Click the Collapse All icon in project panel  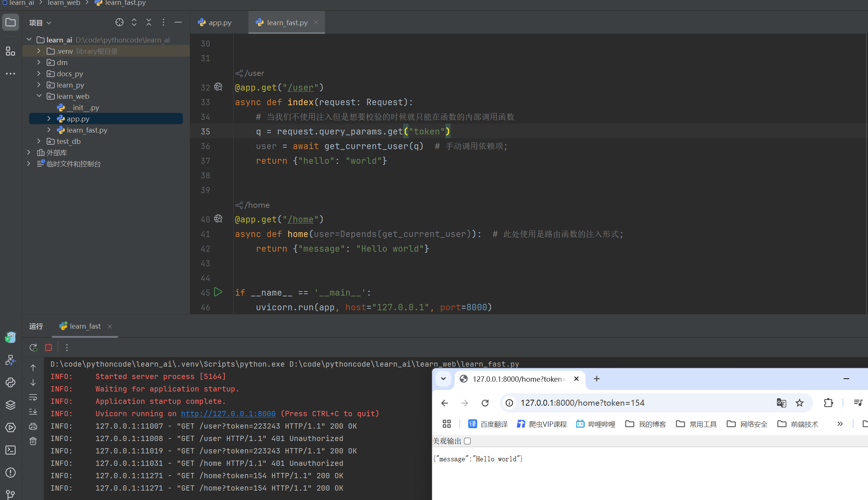149,23
